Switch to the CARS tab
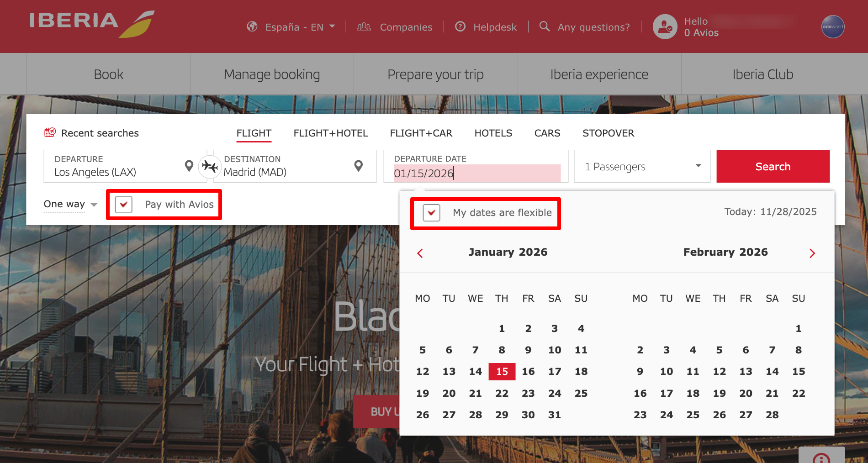The image size is (868, 463). [547, 133]
